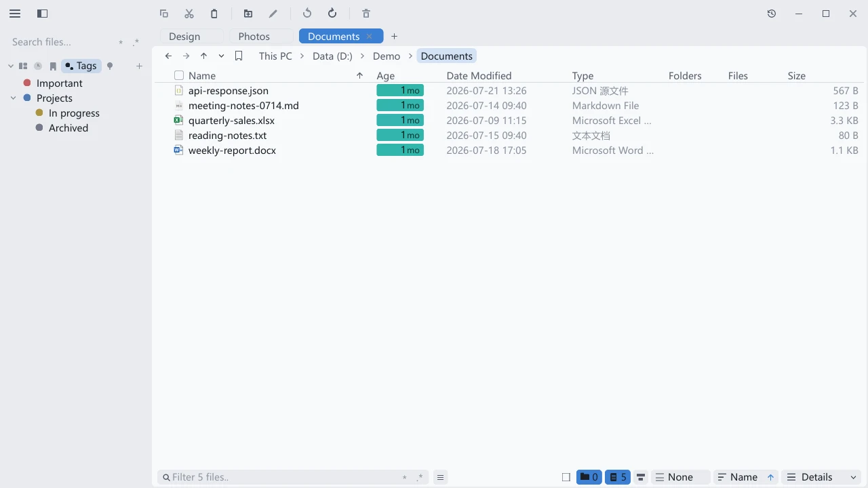Click the pin icon beside Tags
The width and height of the screenshot is (868, 488).
pos(110,66)
